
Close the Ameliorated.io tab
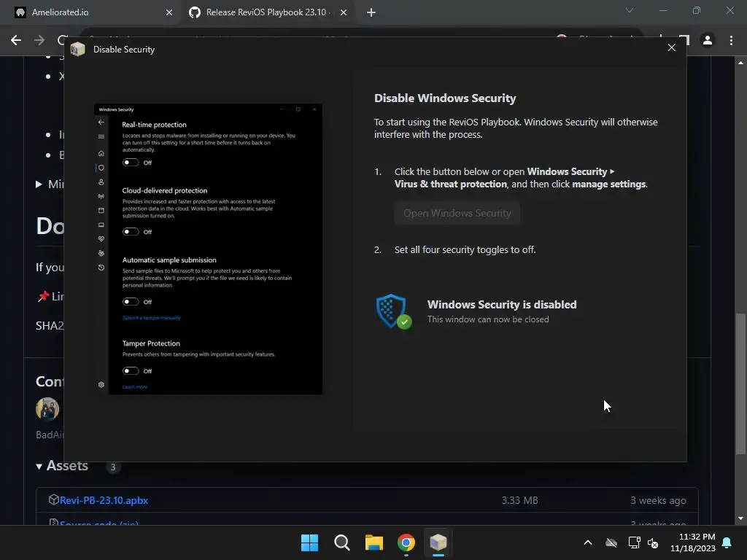169,12
